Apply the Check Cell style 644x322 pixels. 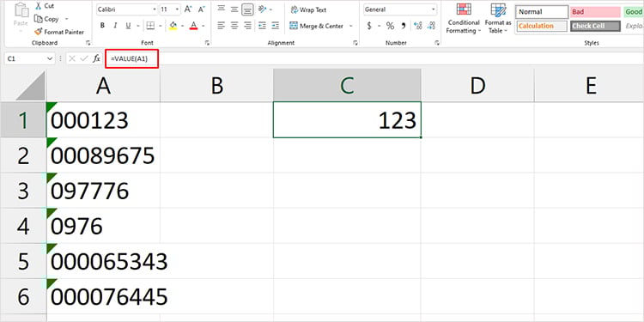595,26
